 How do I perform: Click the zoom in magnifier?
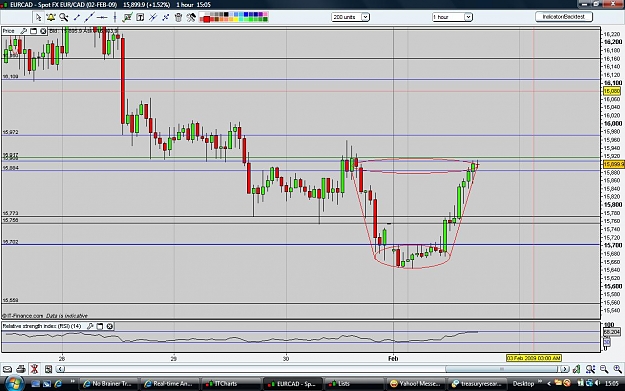click(618, 369)
